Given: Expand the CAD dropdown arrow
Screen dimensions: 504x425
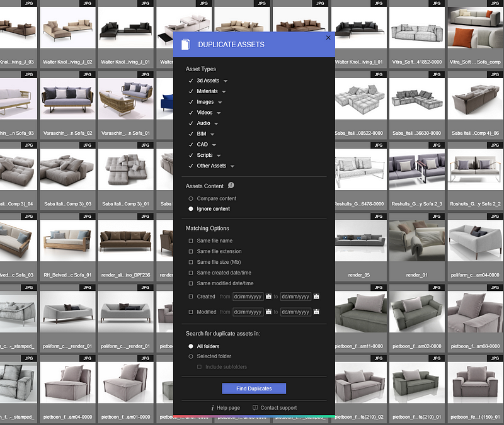Looking at the screenshot, I should click(x=214, y=145).
